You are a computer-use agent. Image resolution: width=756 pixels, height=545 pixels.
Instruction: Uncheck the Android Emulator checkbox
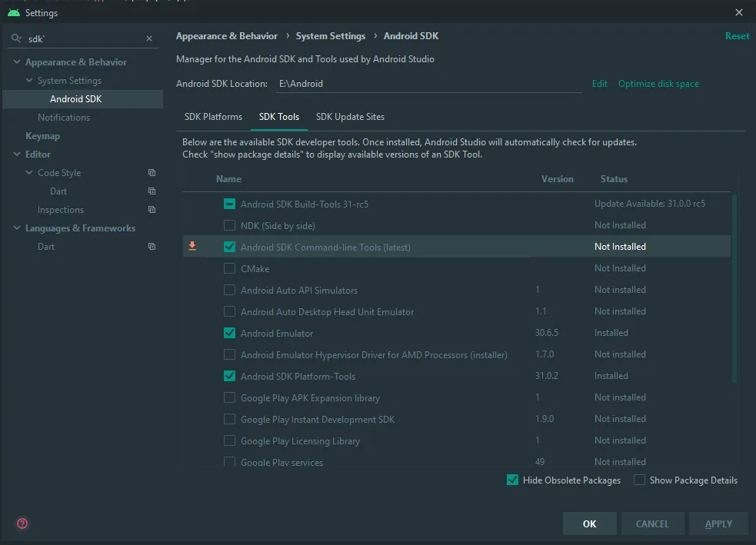click(229, 334)
